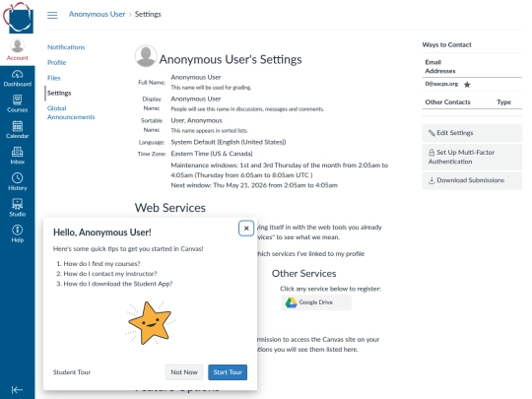532x399 pixels.
Task: Click 'Next window: Thu May 21, 2026' text
Action: coord(254,185)
